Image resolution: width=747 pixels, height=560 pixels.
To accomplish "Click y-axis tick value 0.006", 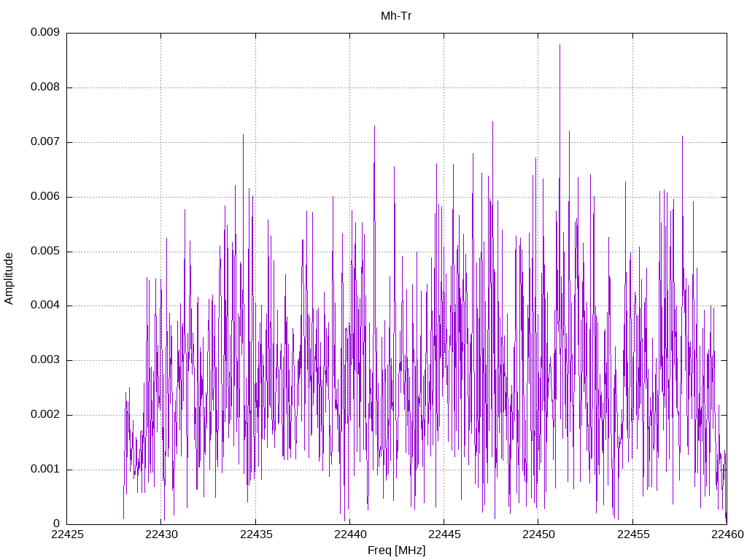I will coord(45,197).
